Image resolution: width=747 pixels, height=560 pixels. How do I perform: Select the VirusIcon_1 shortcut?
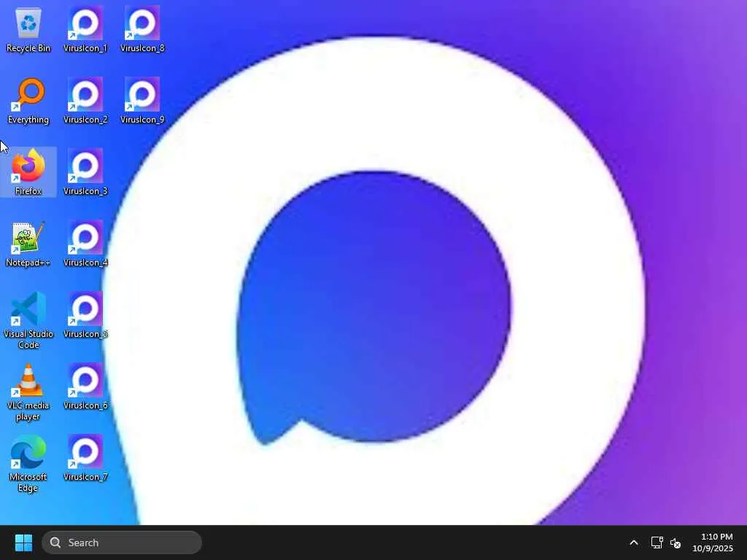tap(85, 29)
